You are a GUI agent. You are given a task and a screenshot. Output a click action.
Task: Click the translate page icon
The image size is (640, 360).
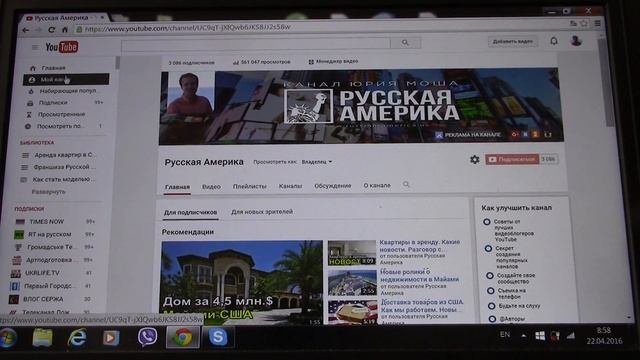pos(573,23)
